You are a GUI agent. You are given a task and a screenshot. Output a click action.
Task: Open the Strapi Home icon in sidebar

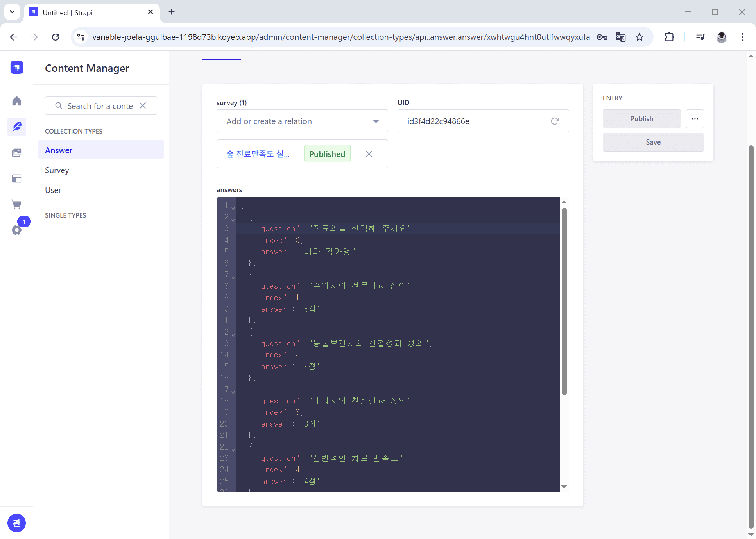click(17, 101)
